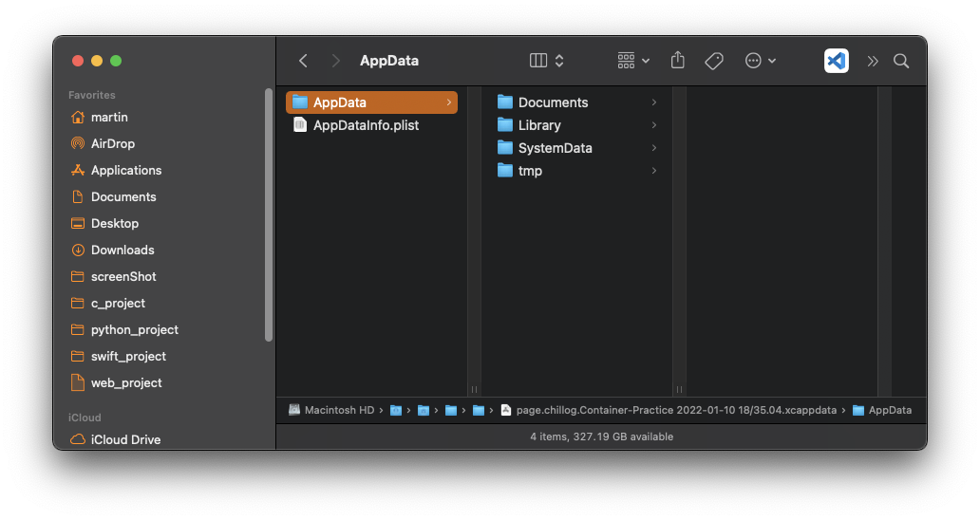Switch view with the column view icon
This screenshot has width=980, height=520.
538,61
